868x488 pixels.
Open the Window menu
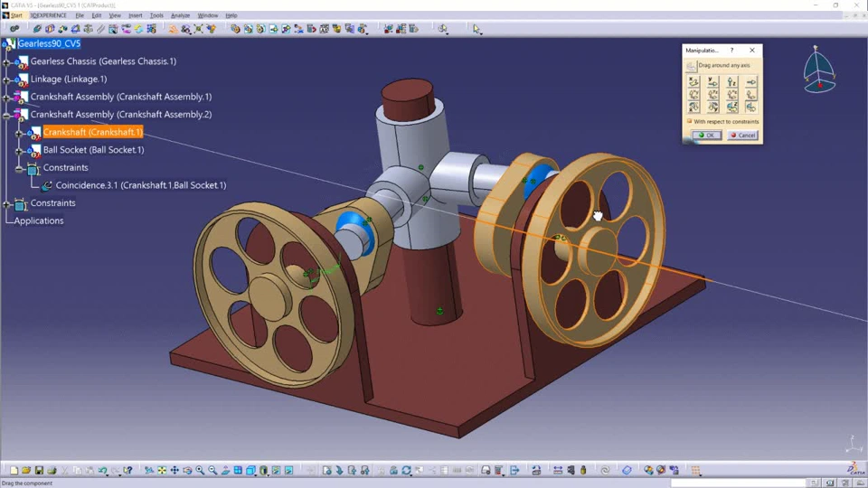point(208,15)
